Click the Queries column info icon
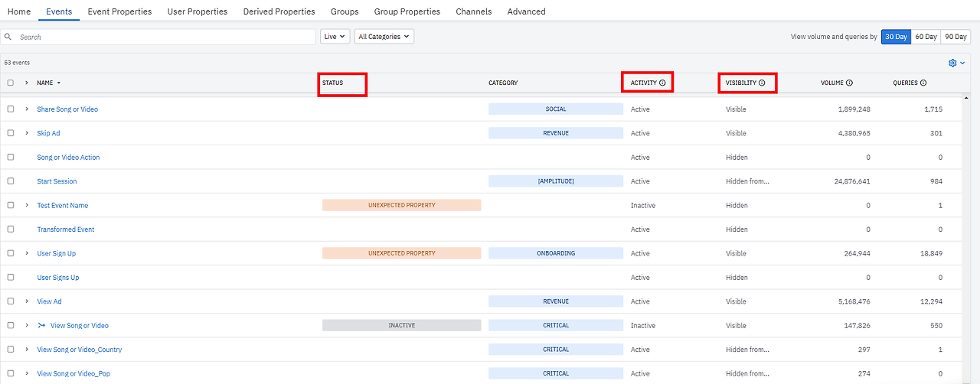Image resolution: width=980 pixels, height=384 pixels. coord(923,83)
